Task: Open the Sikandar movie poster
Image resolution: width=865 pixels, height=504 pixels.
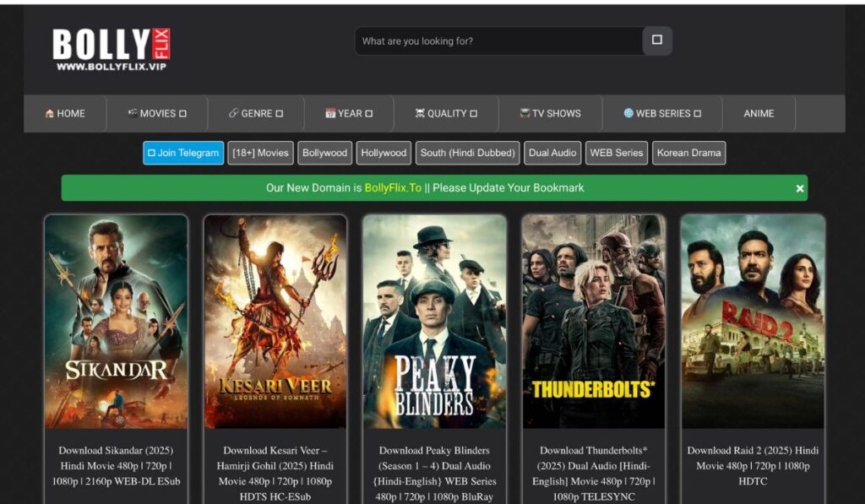Action: point(116,322)
